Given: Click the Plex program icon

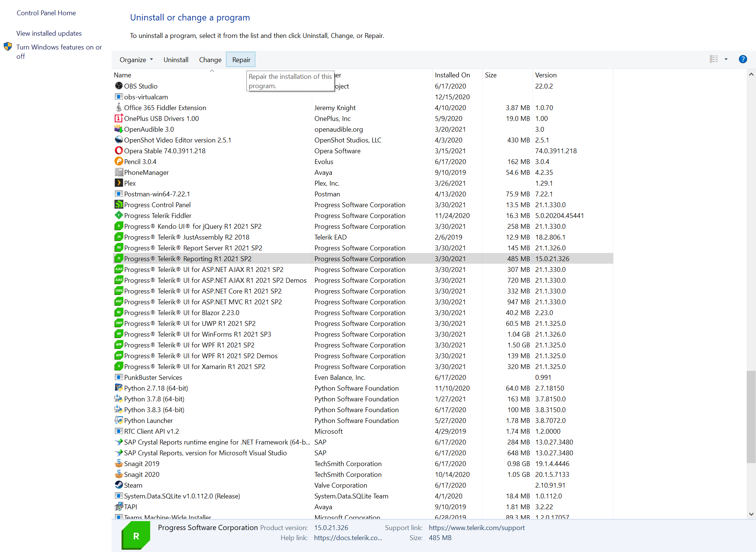Looking at the screenshot, I should coord(119,183).
